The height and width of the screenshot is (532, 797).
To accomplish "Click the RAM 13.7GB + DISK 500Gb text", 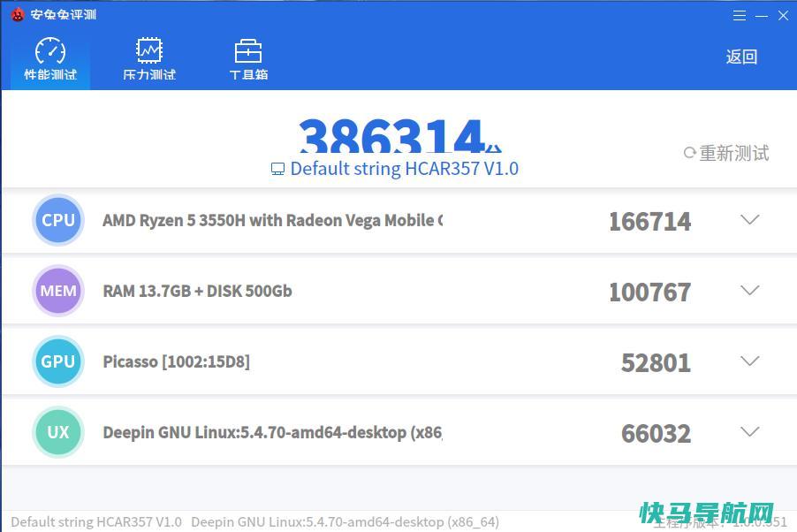I will coord(198,291).
